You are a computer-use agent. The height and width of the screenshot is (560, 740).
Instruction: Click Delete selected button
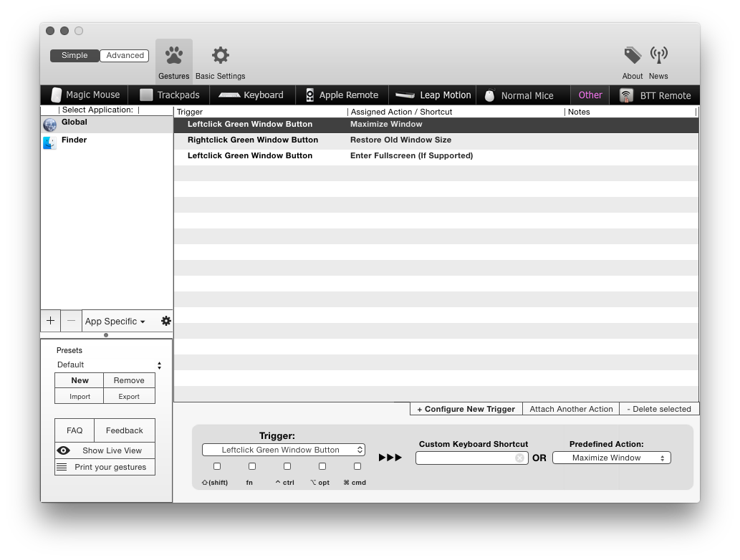[659, 409]
